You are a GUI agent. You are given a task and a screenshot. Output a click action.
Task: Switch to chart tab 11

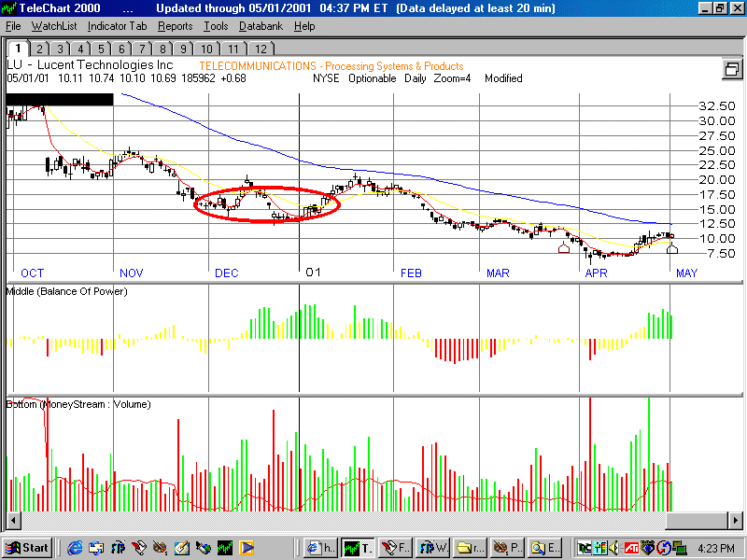233,49
